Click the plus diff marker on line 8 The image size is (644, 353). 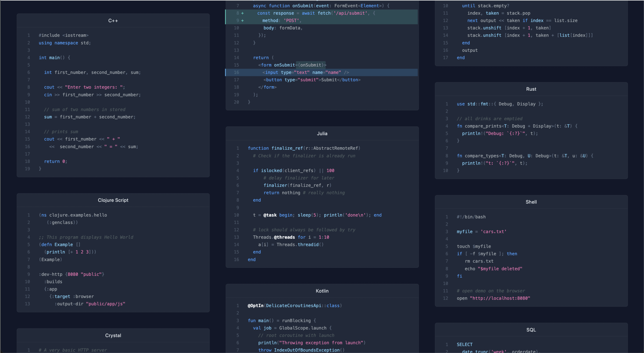pyautogui.click(x=242, y=13)
